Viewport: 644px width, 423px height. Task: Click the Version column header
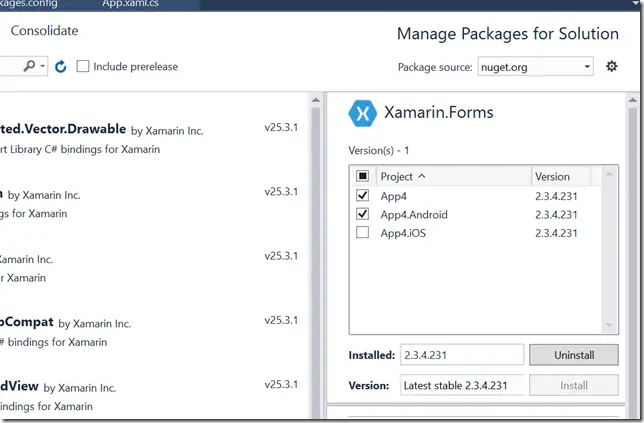pos(561,177)
